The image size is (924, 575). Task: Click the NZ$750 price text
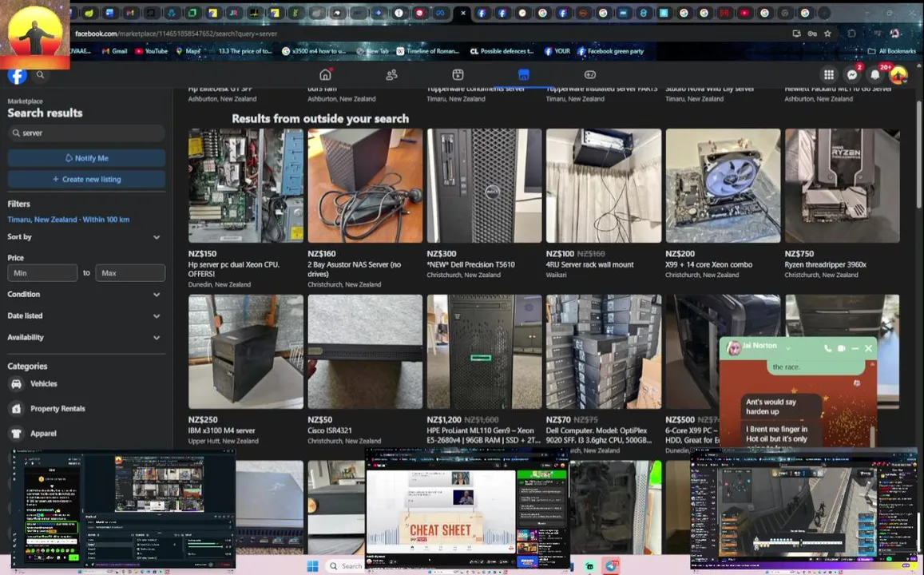(799, 254)
